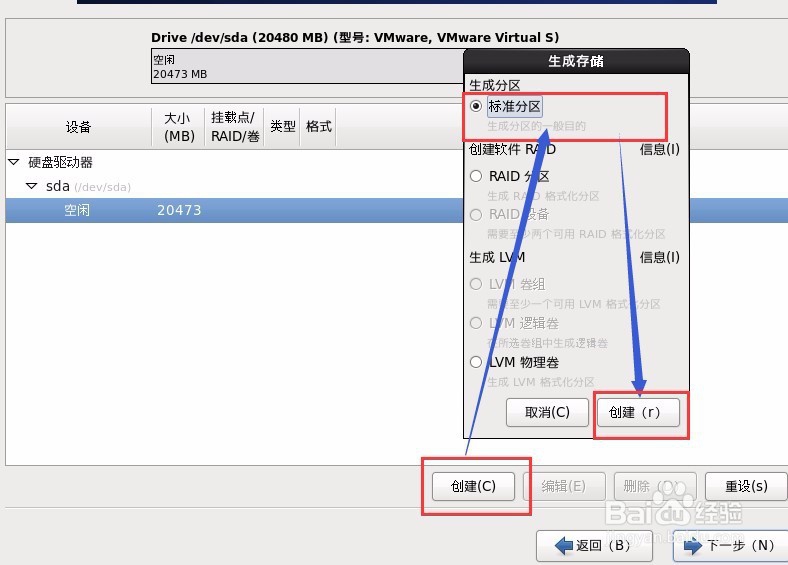Click the 类型 column header
The image size is (788, 565).
282,127
